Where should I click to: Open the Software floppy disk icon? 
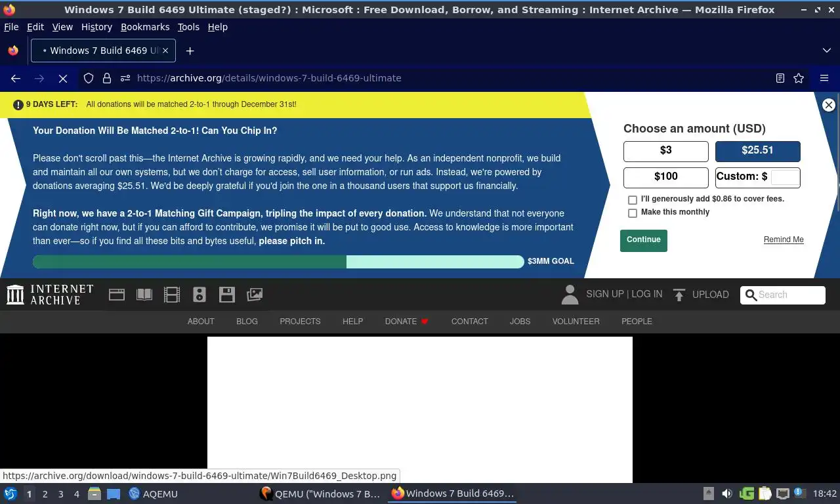pos(227,295)
